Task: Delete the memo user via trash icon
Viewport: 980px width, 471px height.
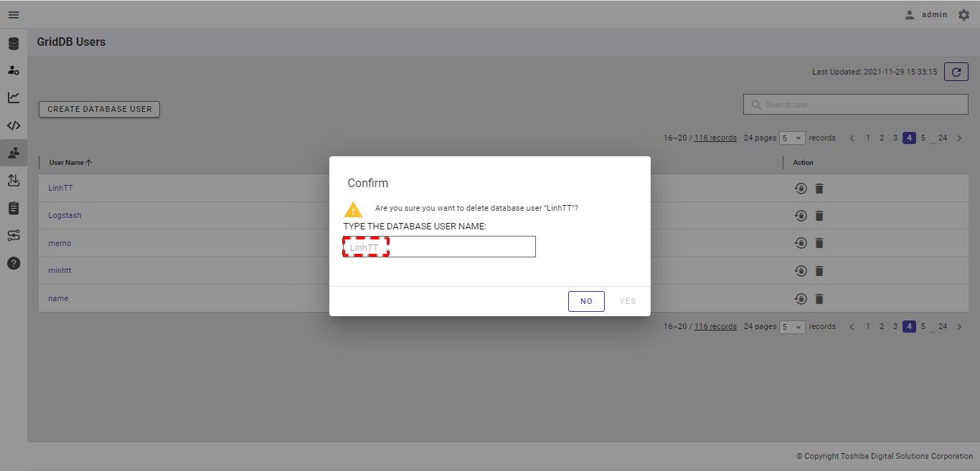Action: click(819, 243)
